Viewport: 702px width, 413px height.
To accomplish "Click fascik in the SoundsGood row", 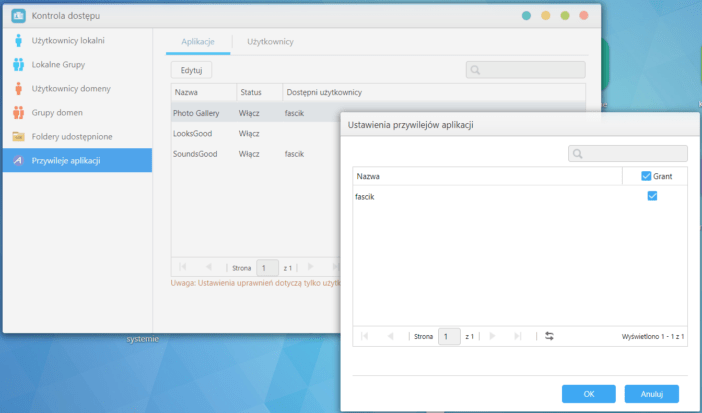I will tap(294, 154).
